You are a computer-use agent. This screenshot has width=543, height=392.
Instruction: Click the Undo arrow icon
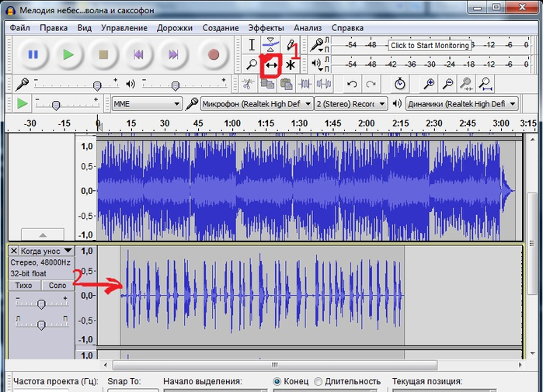point(352,84)
